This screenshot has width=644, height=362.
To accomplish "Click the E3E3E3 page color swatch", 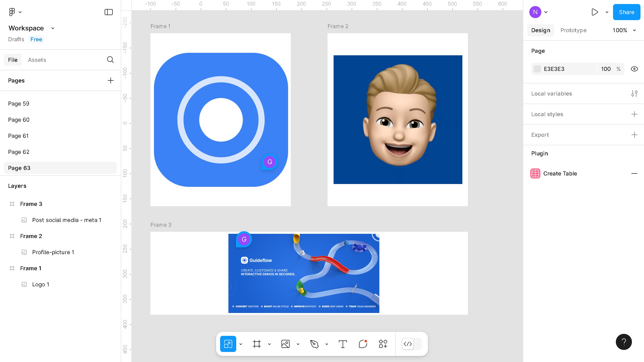I will 537,69.
